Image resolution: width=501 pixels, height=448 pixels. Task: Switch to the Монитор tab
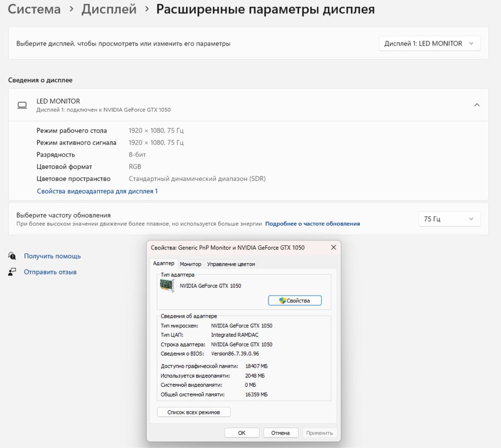tap(190, 264)
